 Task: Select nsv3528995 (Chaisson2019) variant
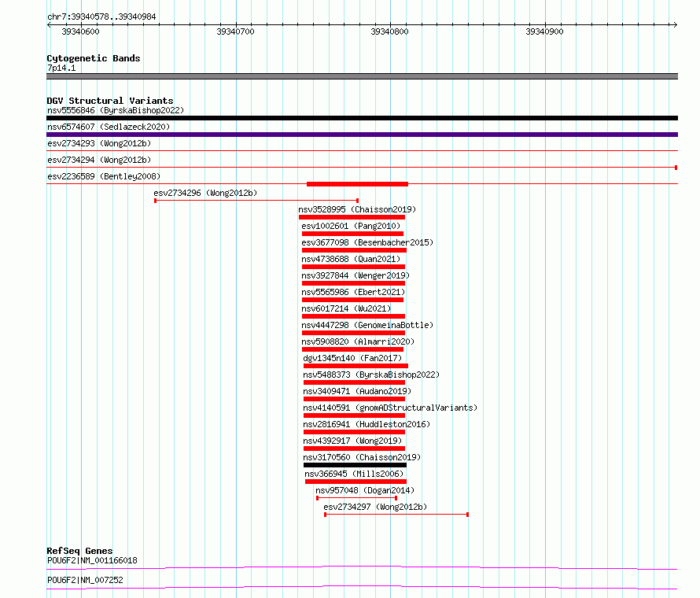click(x=357, y=209)
